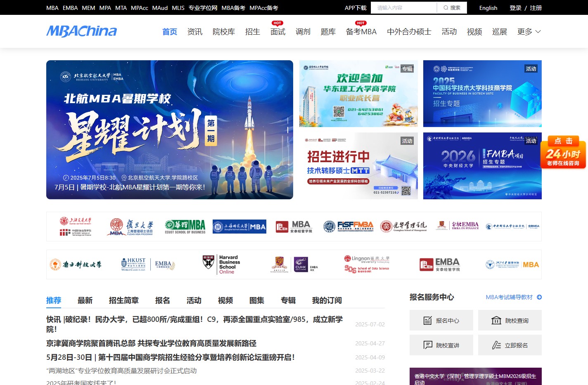Expand the 更多 navigation dropdown
The image size is (588, 385).
pos(529,32)
